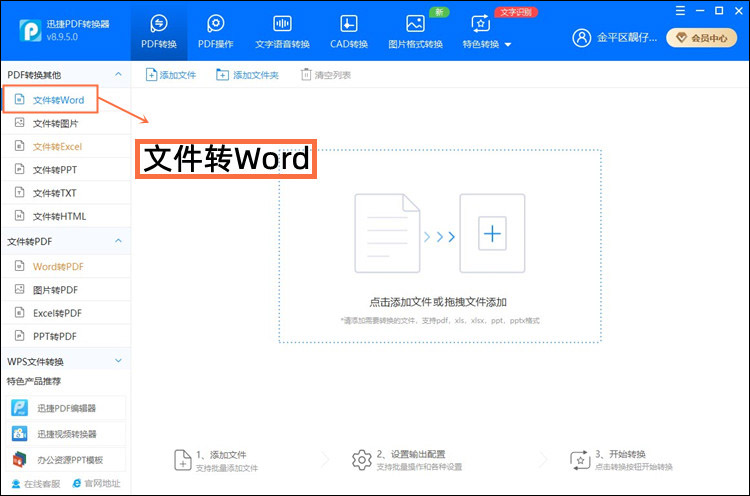
Task: Click the CAD转换 icon
Action: pos(349,23)
